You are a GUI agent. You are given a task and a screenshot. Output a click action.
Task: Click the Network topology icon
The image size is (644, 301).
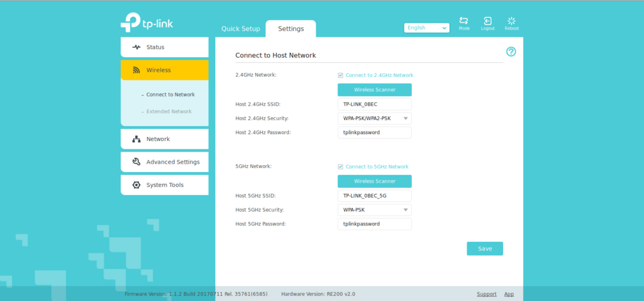tap(136, 139)
